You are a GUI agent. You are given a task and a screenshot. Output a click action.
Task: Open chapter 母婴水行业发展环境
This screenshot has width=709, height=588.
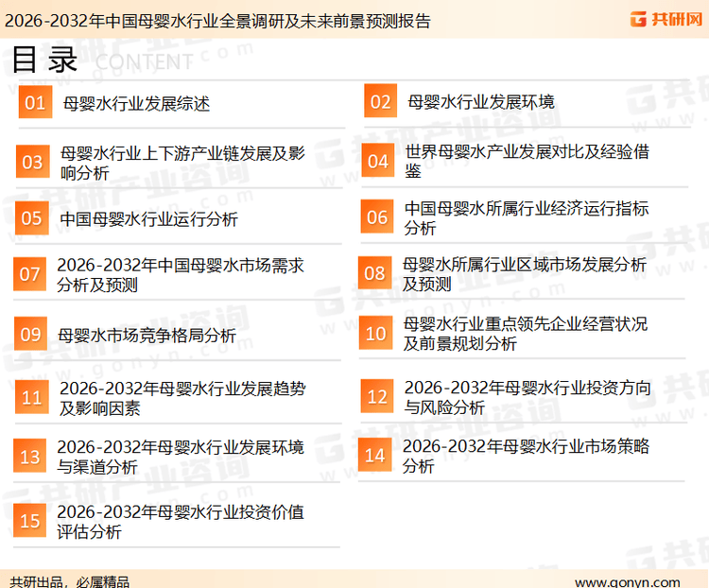click(481, 102)
